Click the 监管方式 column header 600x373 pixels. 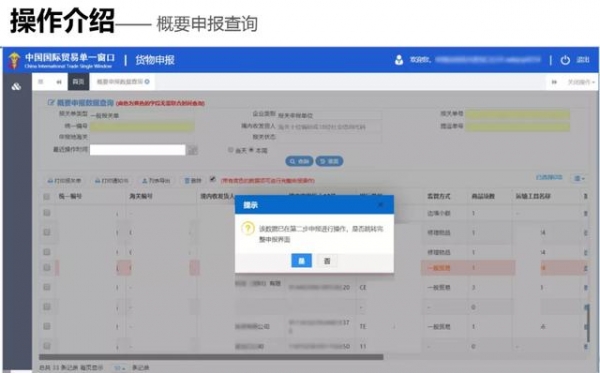[439, 196]
